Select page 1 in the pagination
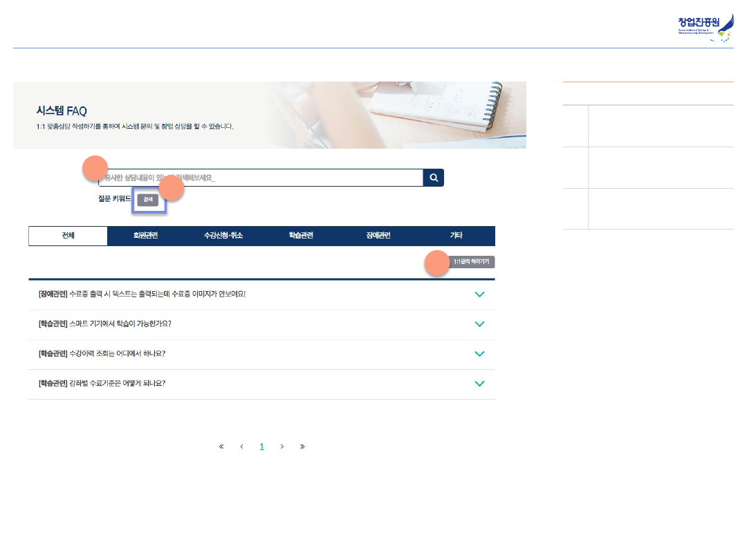The width and height of the screenshot is (747, 560). 261,447
